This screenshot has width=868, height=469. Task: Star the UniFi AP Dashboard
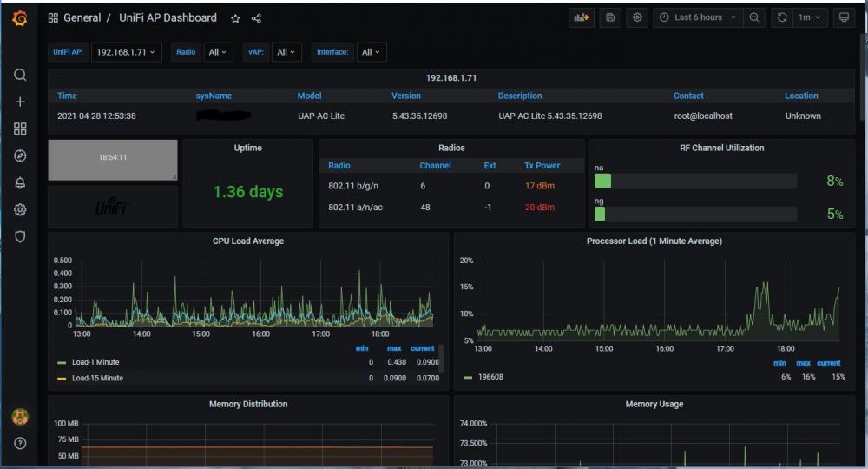[235, 18]
